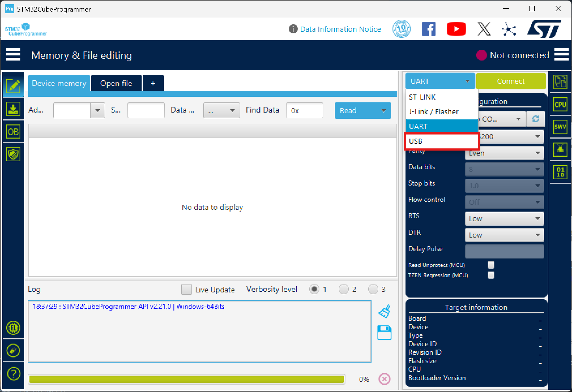572x392 pixels.
Task: Expand the RTS dropdown set to Low
Action: 504,219
